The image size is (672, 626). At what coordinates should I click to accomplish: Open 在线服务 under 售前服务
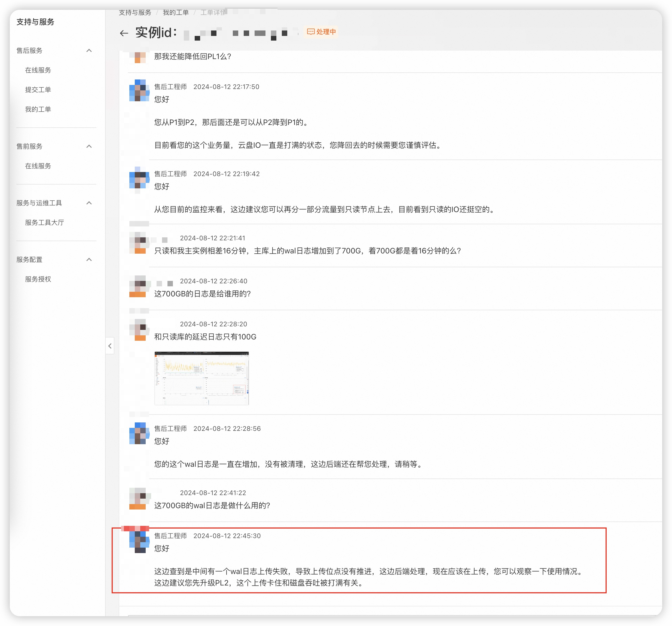coord(38,166)
